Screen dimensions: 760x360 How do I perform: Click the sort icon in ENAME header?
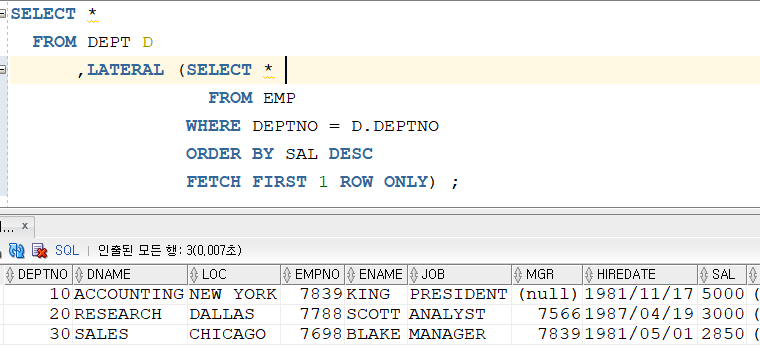pyautogui.click(x=351, y=275)
